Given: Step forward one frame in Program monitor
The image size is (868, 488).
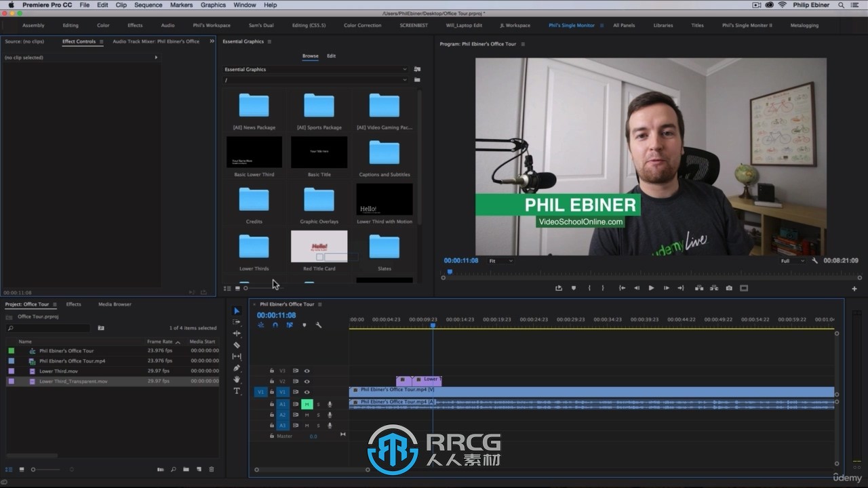Looking at the screenshot, I should coord(666,288).
